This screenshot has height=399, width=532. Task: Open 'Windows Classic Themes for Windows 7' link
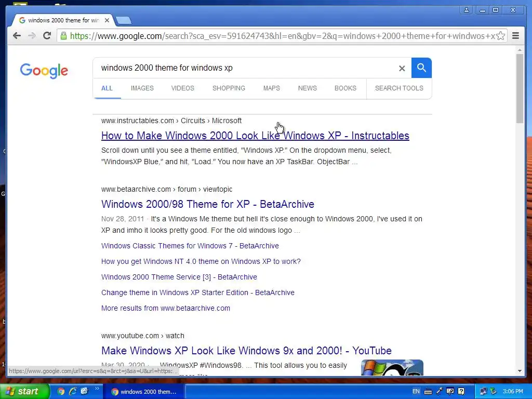190,246
